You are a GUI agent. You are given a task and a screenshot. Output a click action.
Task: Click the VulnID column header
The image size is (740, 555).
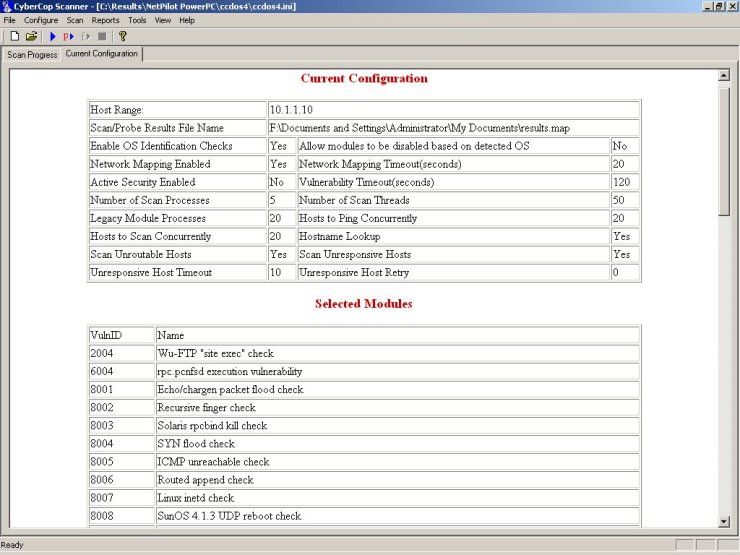(121, 335)
